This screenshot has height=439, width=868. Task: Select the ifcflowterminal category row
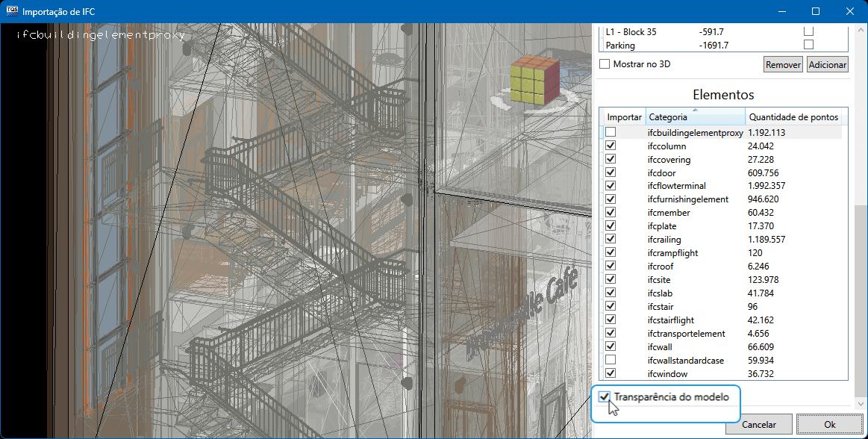(x=676, y=186)
